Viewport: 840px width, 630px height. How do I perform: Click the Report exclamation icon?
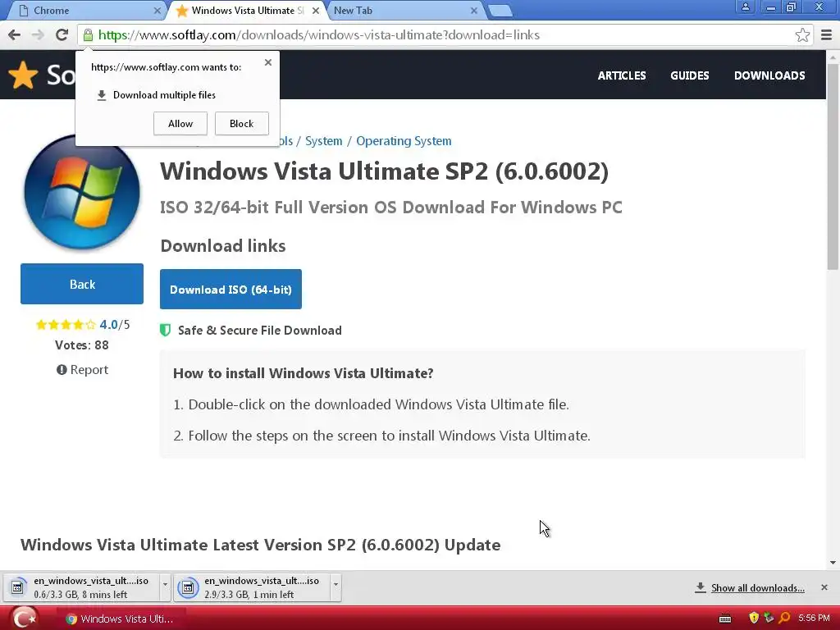tap(62, 370)
